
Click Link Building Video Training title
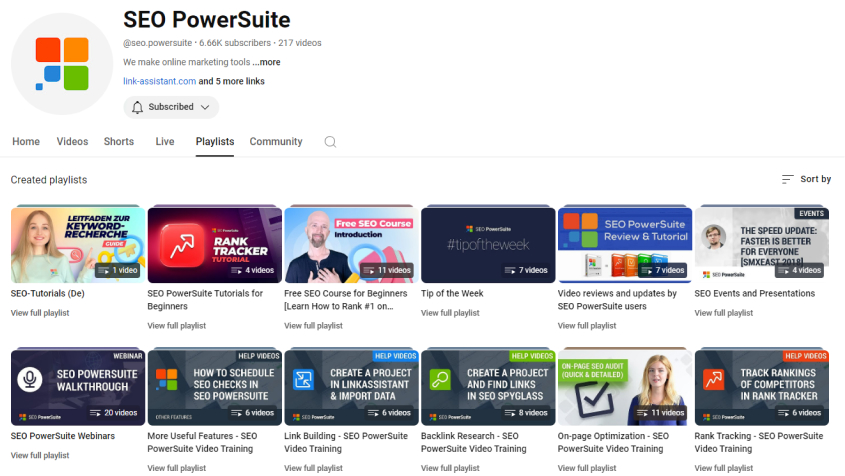pos(346,442)
